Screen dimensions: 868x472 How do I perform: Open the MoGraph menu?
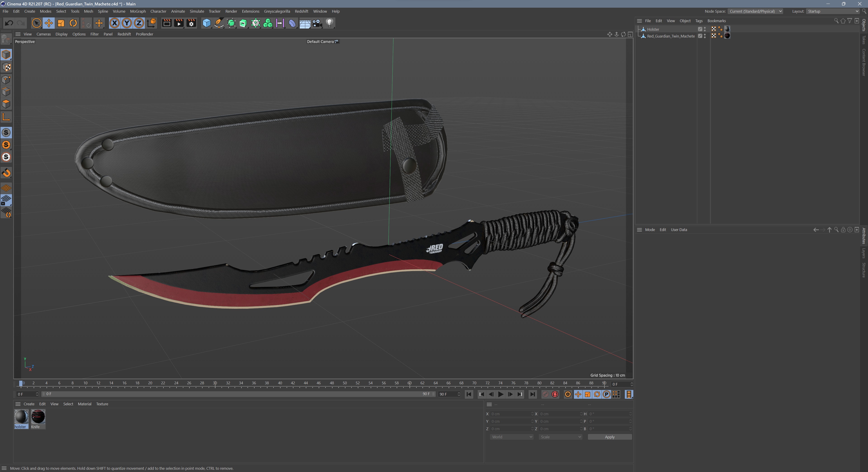click(138, 11)
